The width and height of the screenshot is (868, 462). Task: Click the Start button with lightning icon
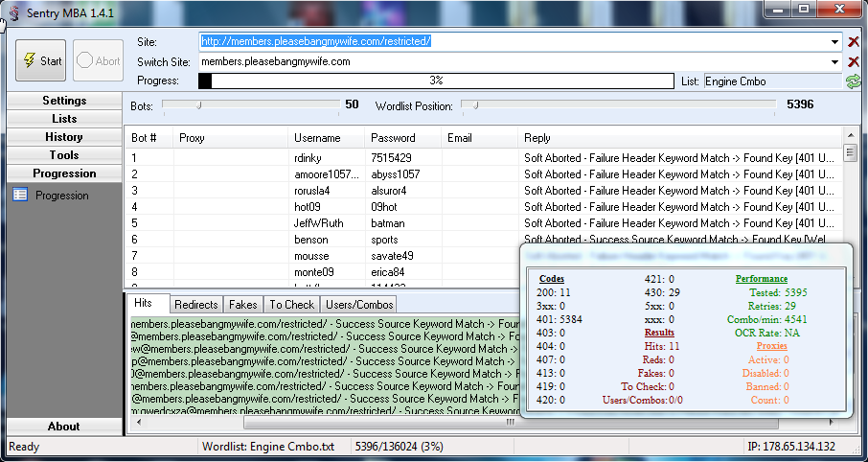(x=40, y=60)
